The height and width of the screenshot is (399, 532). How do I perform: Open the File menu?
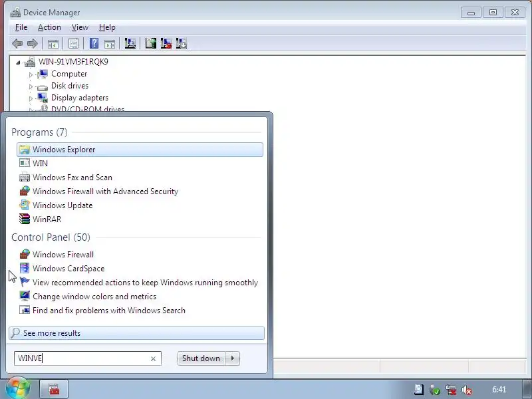pos(21,27)
